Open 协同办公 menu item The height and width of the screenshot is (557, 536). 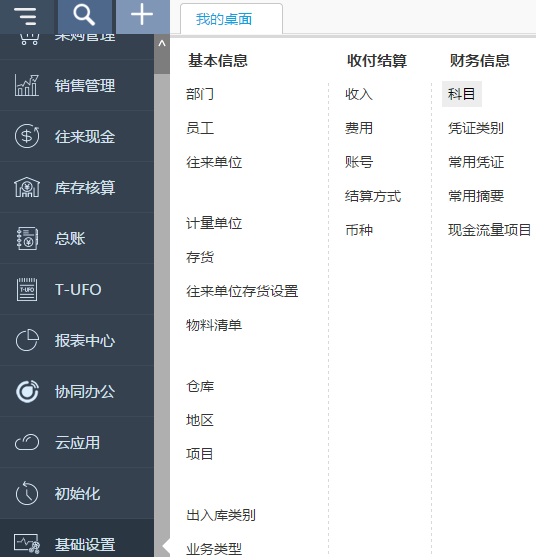click(x=85, y=392)
